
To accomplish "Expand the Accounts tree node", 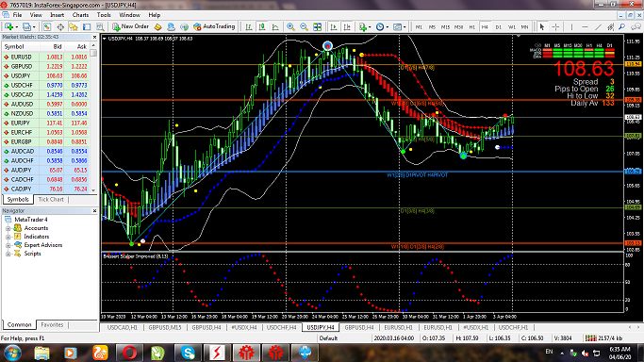I will (x=8, y=228).
